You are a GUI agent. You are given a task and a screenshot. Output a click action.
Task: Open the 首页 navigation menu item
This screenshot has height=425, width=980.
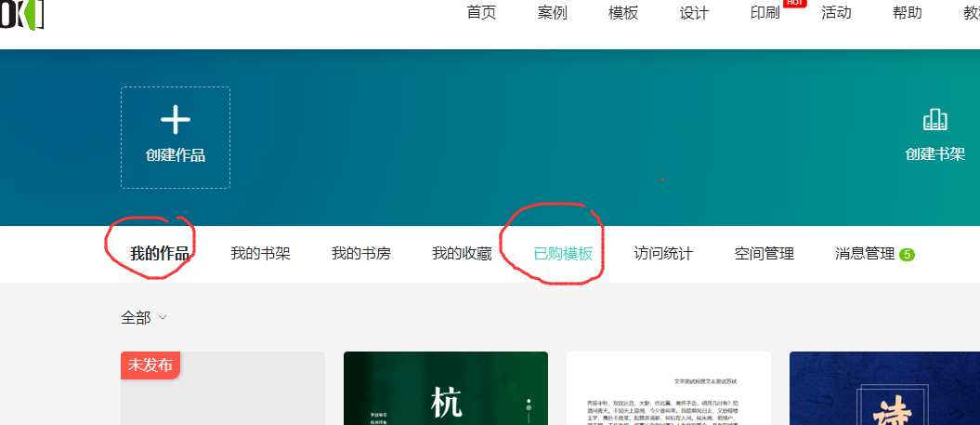481,13
